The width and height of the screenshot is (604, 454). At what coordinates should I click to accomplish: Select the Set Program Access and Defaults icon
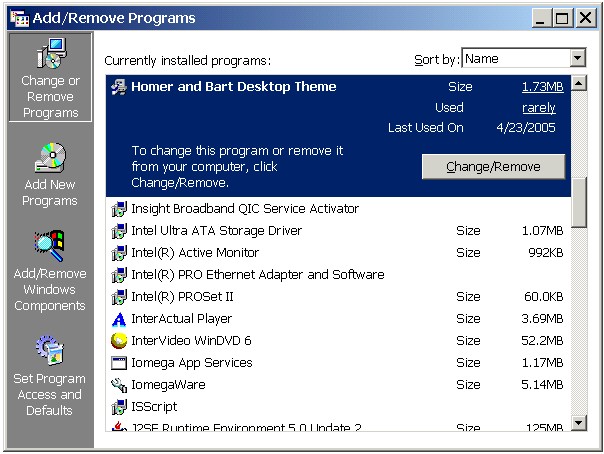[50, 350]
